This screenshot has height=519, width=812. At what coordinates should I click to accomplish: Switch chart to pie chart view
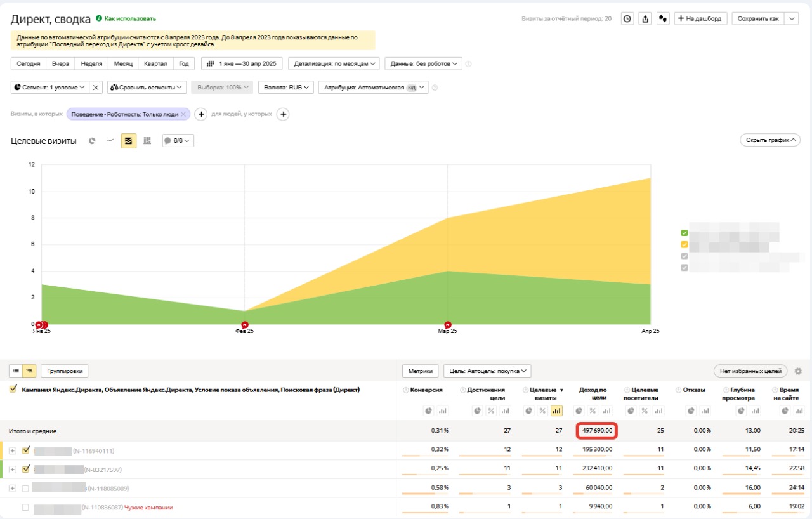[x=92, y=141]
